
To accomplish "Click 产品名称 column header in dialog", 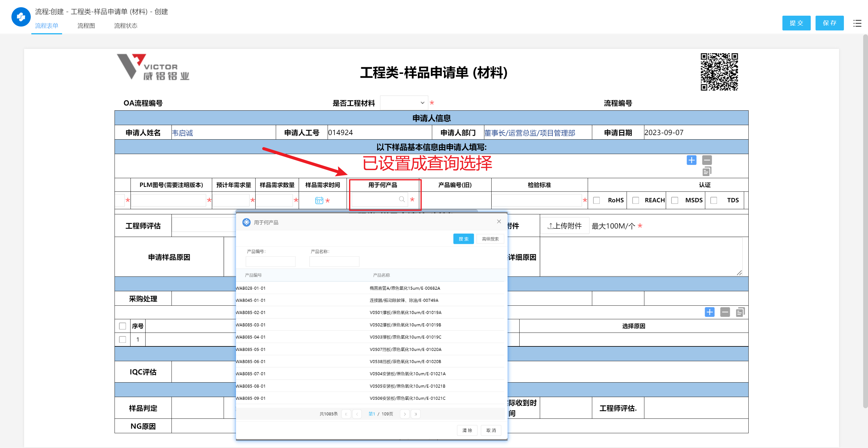I will (381, 275).
